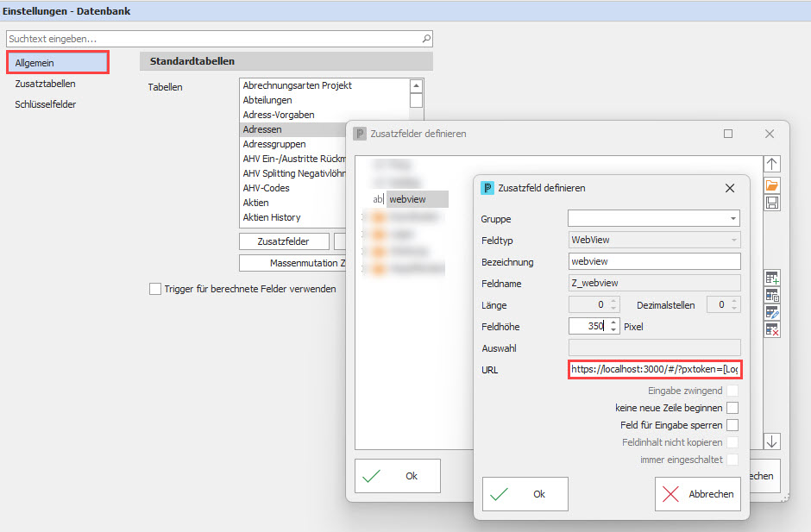Enable 'keine neue Zeile beginnen' checkbox
The image size is (811, 532).
pos(732,408)
